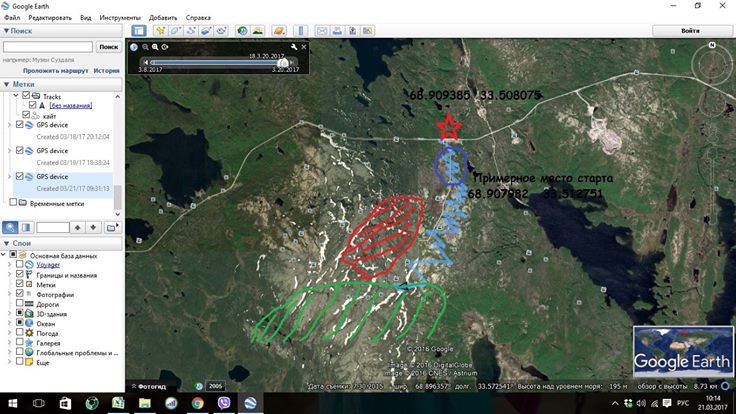Open time slider wrench options
Screen dimensions: 736x414
pos(294,47)
